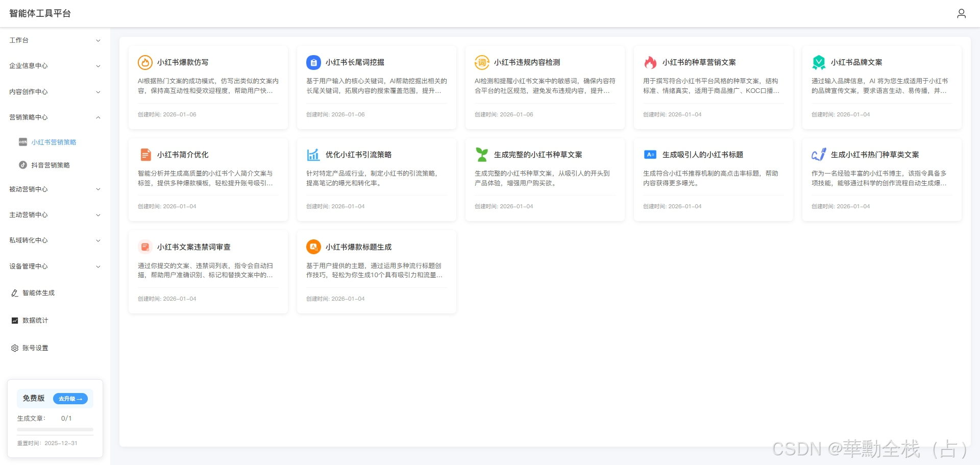This screenshot has height=465, width=980.
Task: Expand the 内容创作中心 chevron
Action: [98, 92]
